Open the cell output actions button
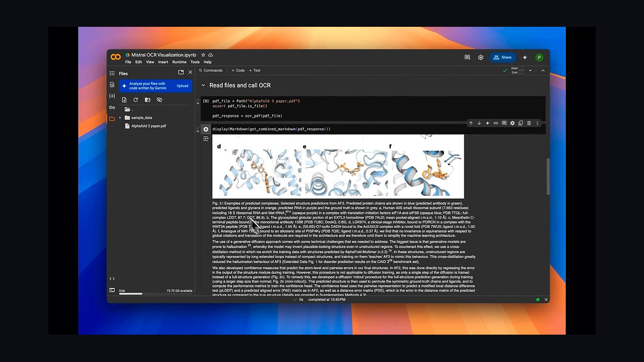The height and width of the screenshot is (362, 644). click(x=206, y=139)
